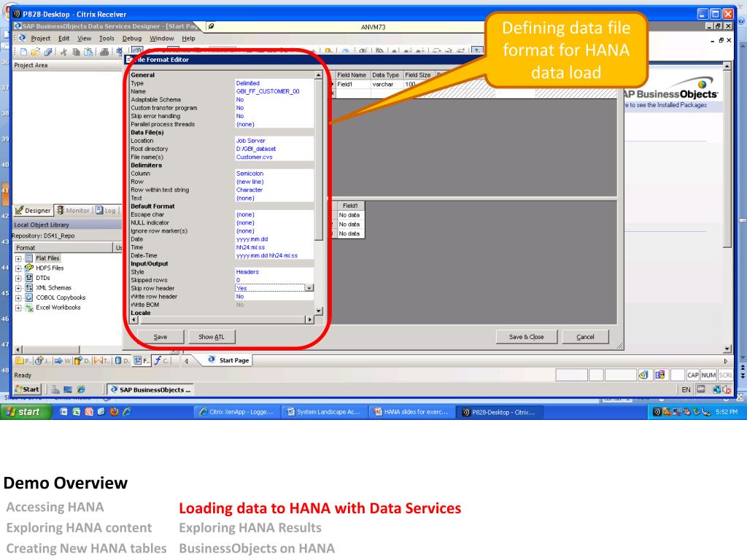747x560 pixels.
Task: Click the Cut scissors toolbar icon
Action: coord(63,52)
